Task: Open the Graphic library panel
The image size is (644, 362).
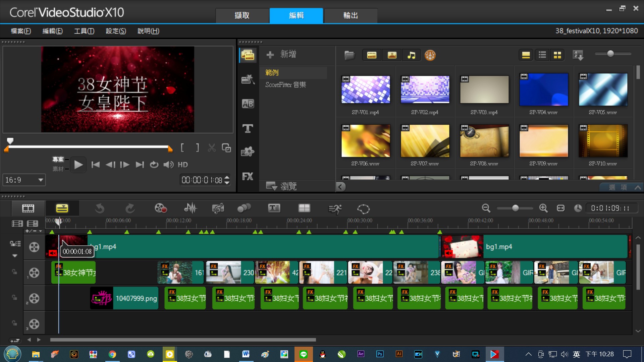Action: (x=248, y=152)
